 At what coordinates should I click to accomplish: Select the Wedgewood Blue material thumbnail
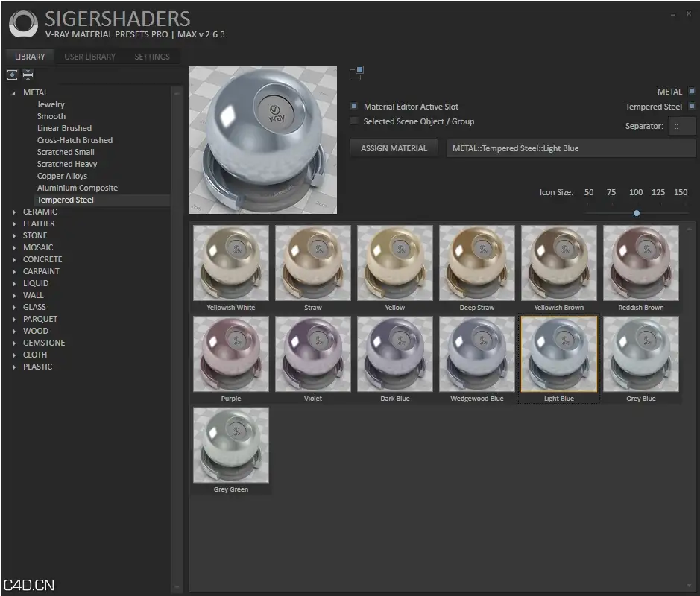(x=477, y=354)
